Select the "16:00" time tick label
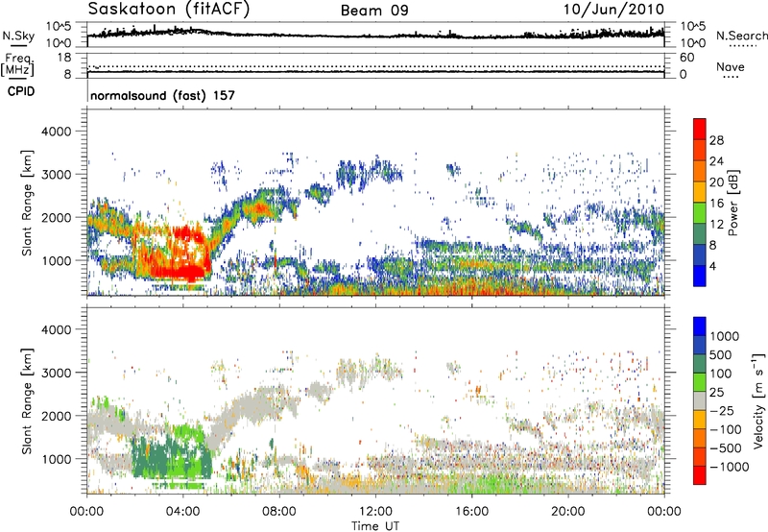The width and height of the screenshot is (768, 532). (x=471, y=512)
